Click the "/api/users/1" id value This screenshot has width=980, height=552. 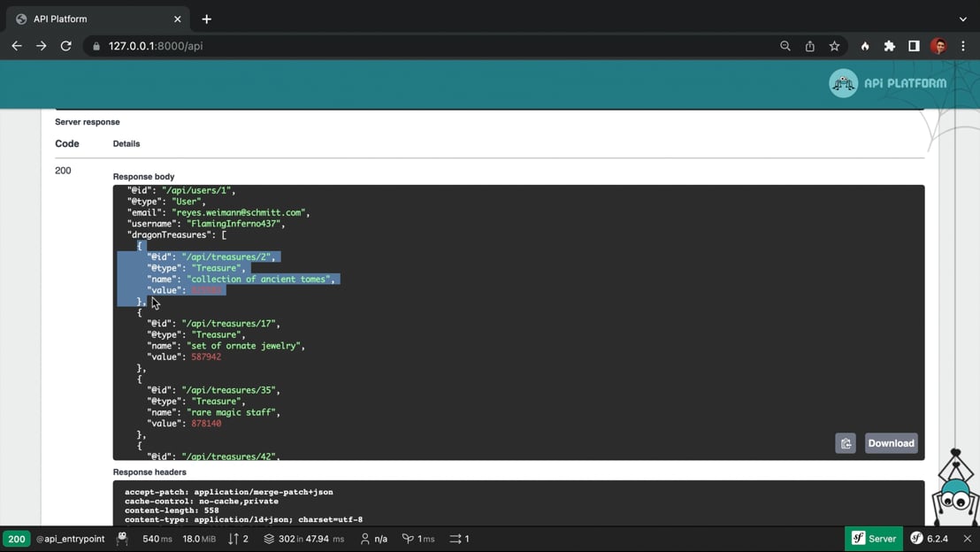coord(197,191)
